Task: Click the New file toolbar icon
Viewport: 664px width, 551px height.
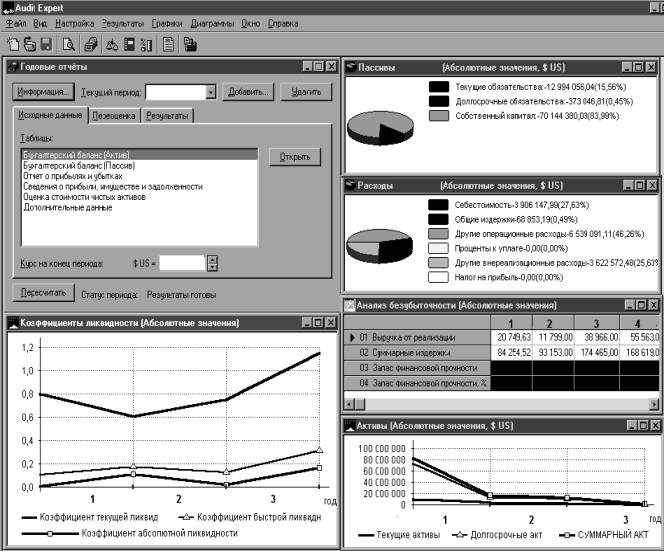Action: pos(12,43)
